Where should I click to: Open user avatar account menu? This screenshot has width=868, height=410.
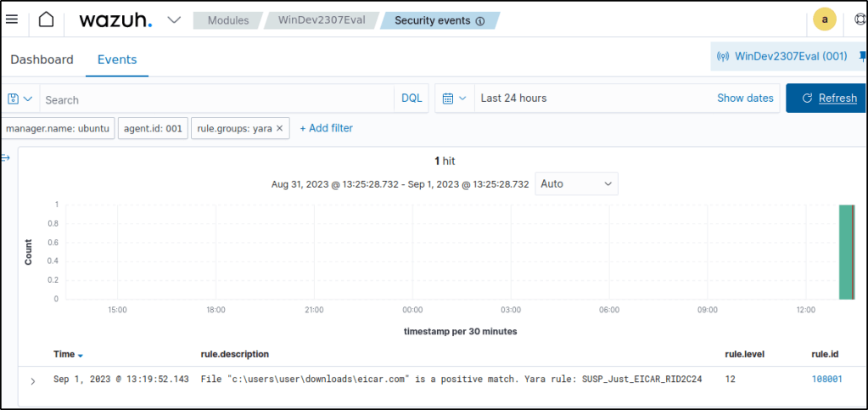click(x=824, y=20)
